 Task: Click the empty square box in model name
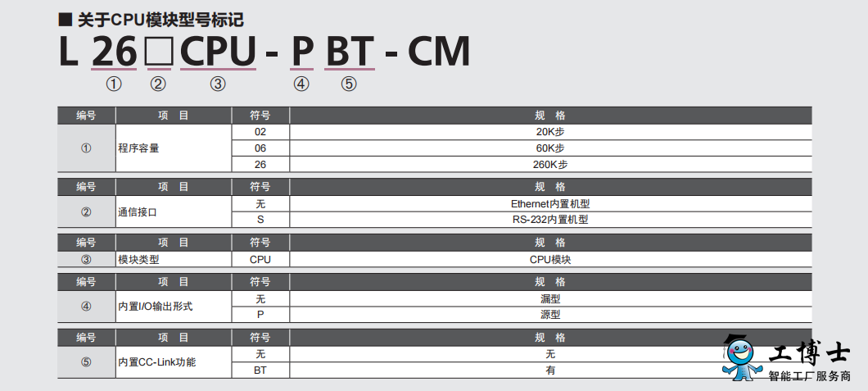pos(159,52)
